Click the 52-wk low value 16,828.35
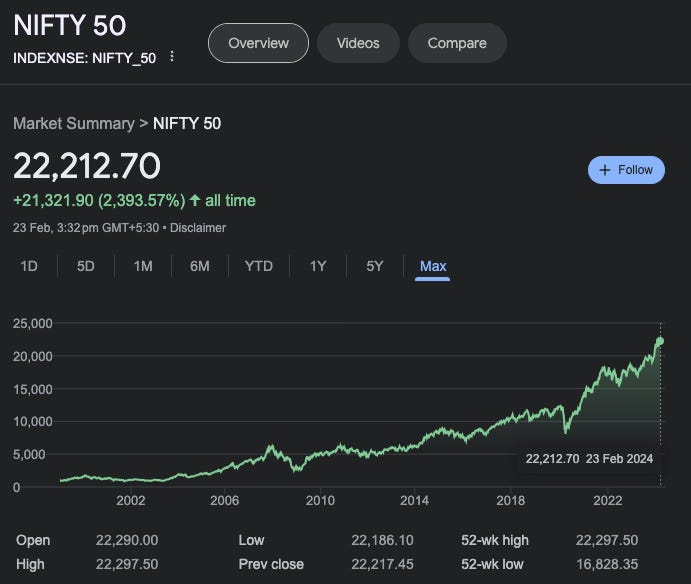This screenshot has height=584, width=691. (607, 564)
